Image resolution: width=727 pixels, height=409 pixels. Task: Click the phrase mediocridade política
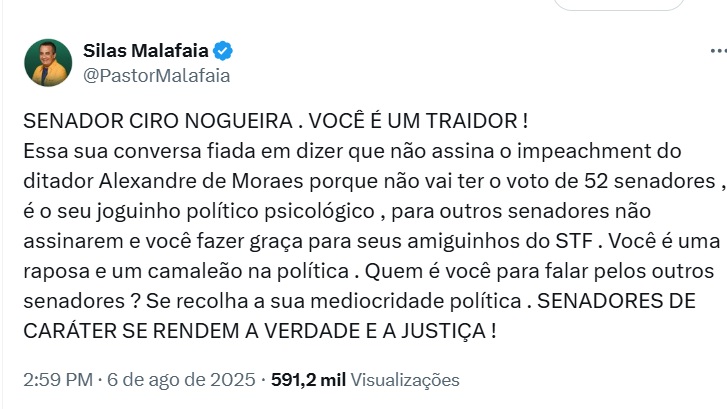point(416,301)
